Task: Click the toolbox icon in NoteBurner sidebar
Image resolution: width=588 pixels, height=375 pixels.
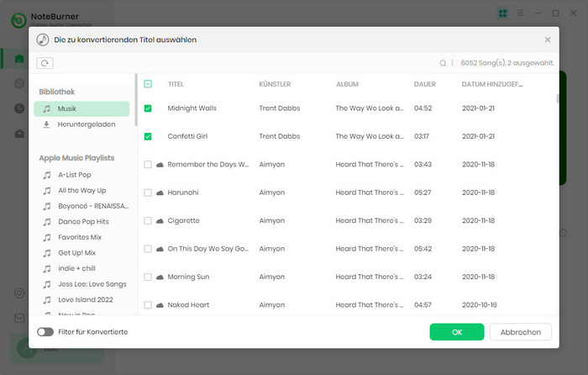Action: (19, 134)
